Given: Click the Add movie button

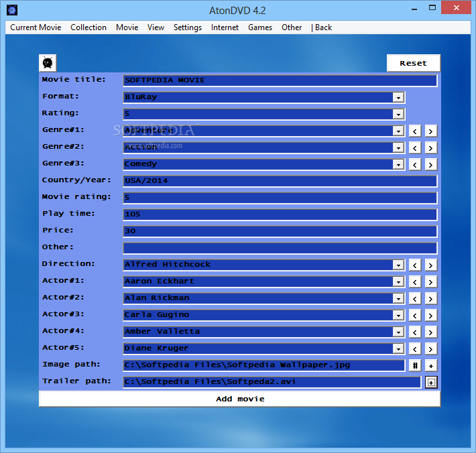Looking at the screenshot, I should click(240, 399).
